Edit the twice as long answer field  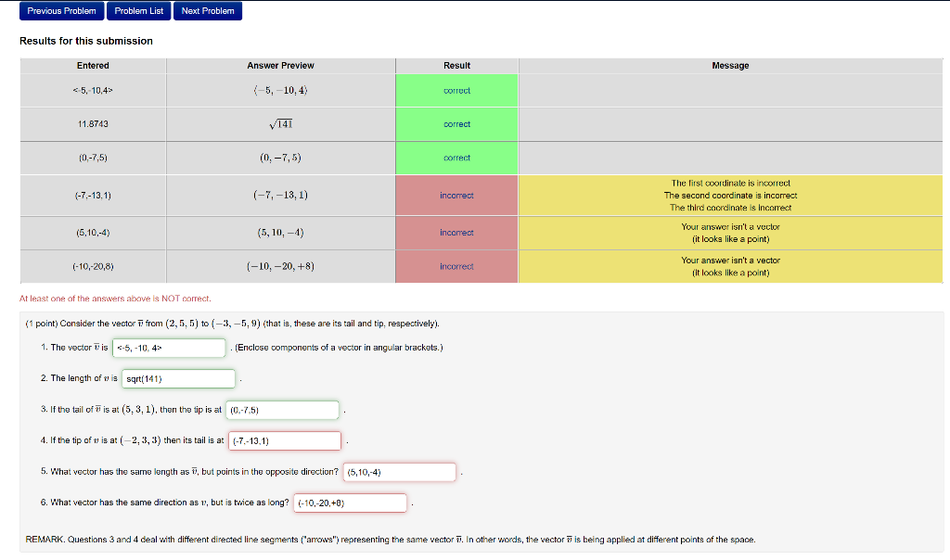350,503
